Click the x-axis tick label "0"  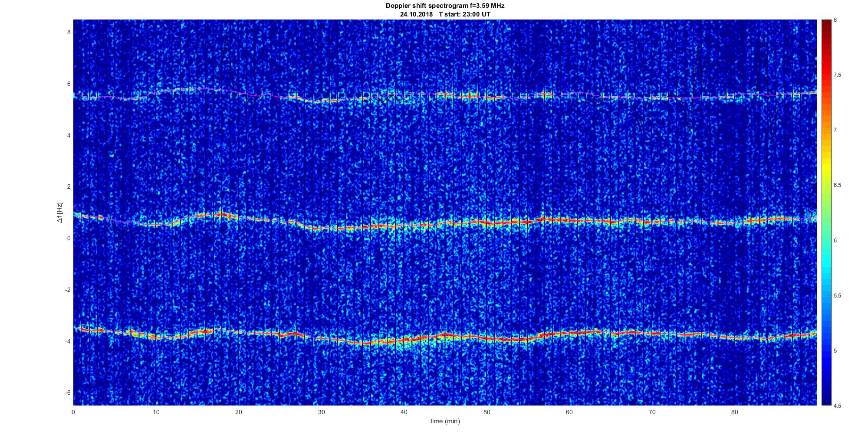click(73, 412)
